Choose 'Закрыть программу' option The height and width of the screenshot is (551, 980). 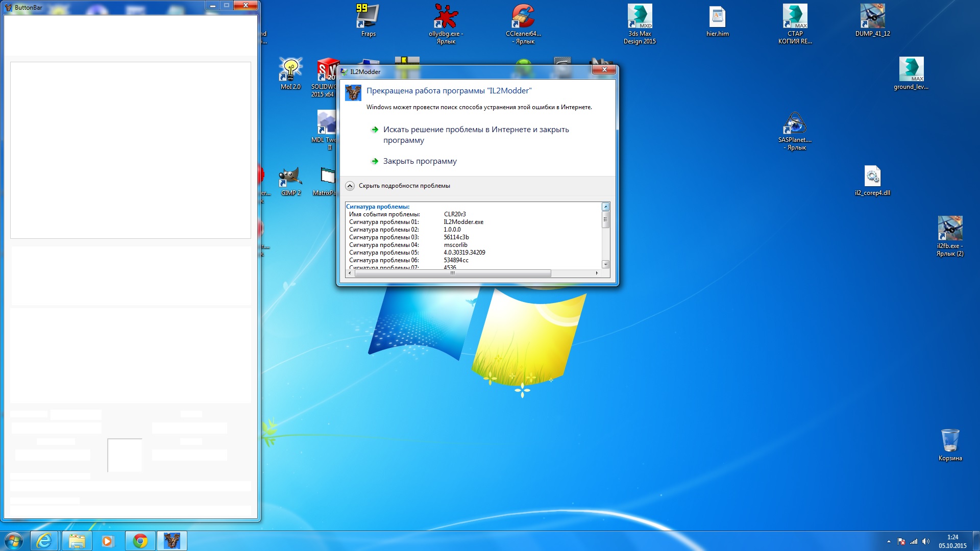point(420,161)
